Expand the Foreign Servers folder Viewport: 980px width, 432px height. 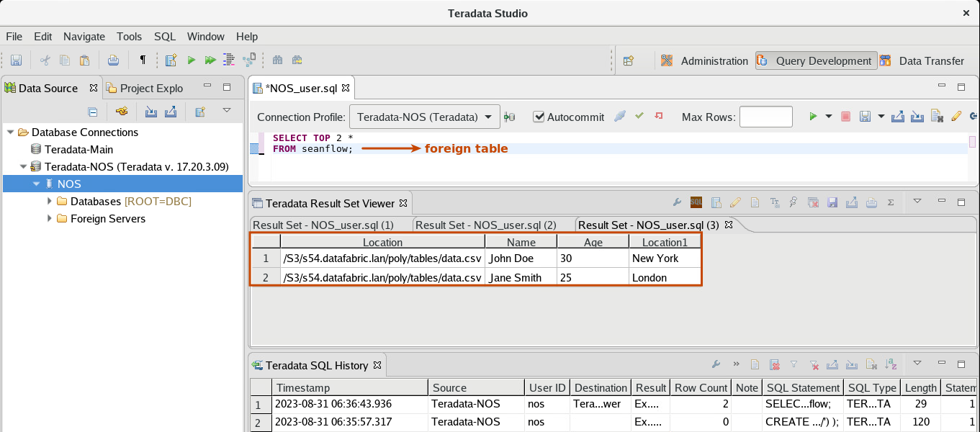[x=50, y=219]
